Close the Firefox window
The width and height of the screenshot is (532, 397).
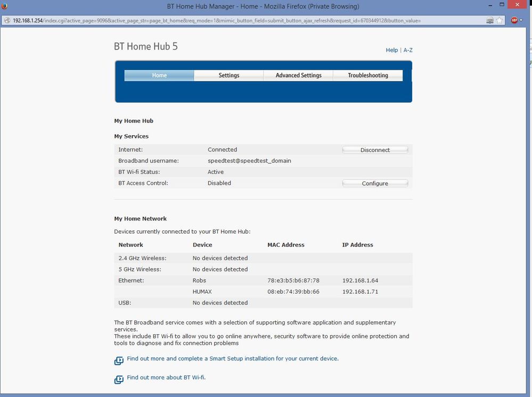(x=517, y=5)
